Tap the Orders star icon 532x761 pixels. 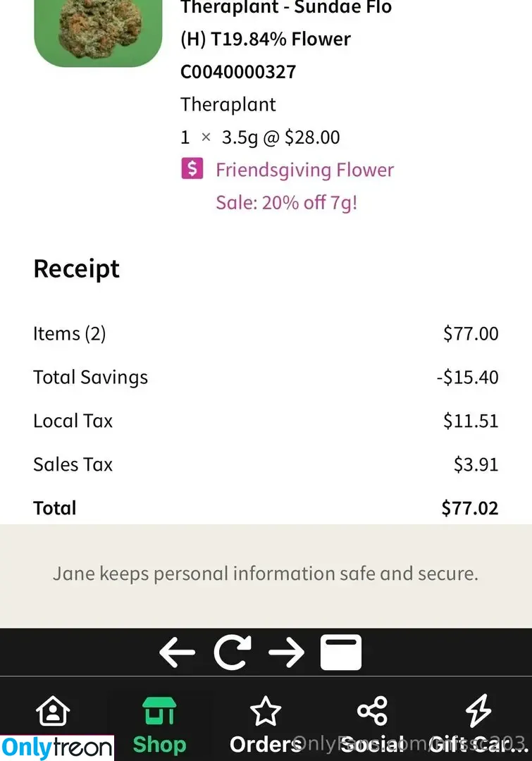coord(266,710)
